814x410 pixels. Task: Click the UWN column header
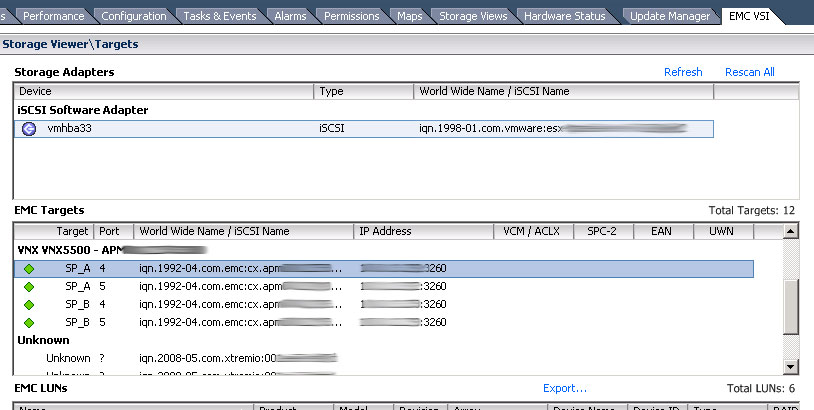click(x=723, y=231)
